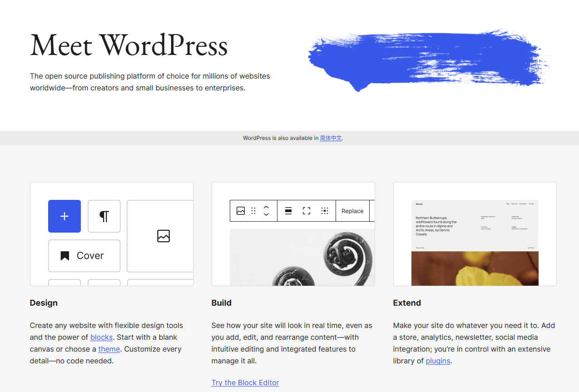579x392 pixels.
Task: Click the fern photo in Build card
Action: [x=302, y=257]
